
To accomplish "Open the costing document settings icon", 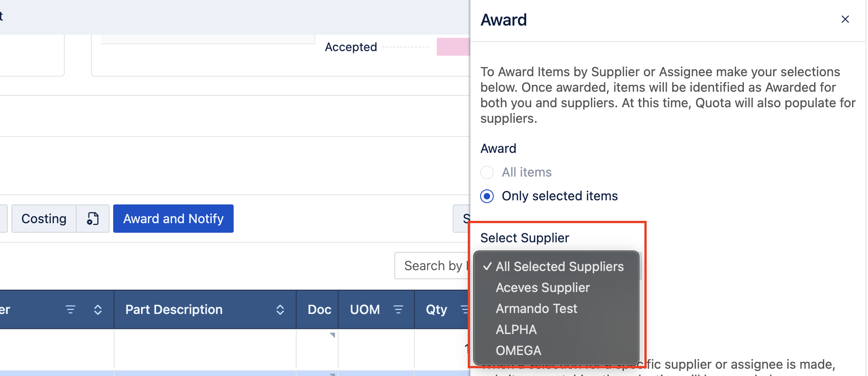I will (93, 219).
